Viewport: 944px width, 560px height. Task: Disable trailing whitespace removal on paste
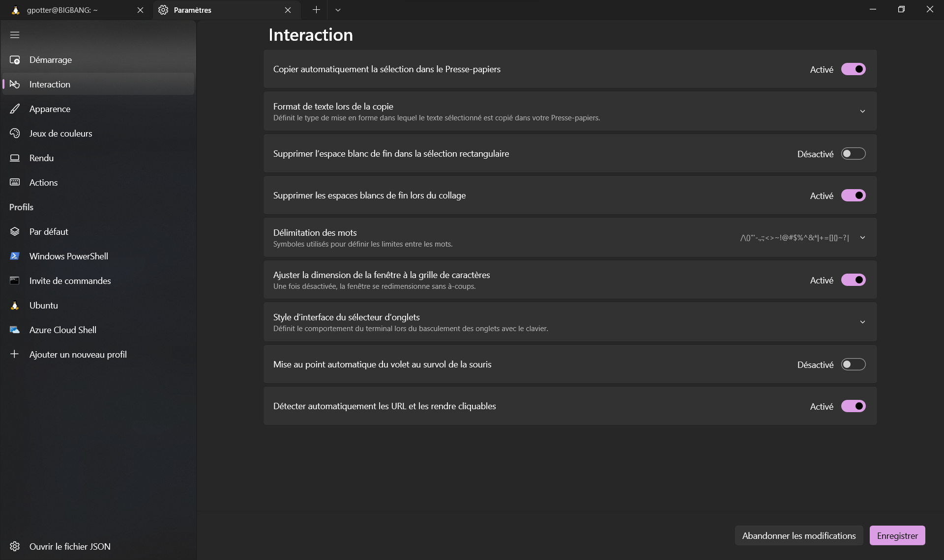pos(853,196)
